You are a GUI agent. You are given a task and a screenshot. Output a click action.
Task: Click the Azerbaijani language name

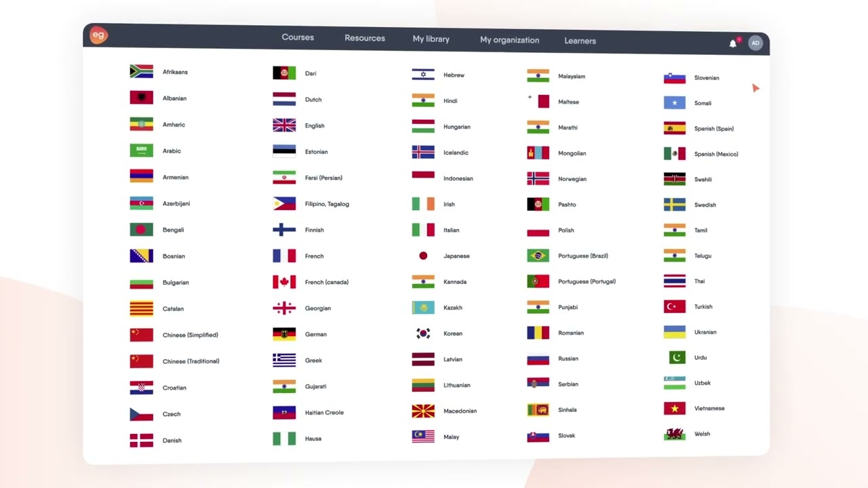click(176, 203)
